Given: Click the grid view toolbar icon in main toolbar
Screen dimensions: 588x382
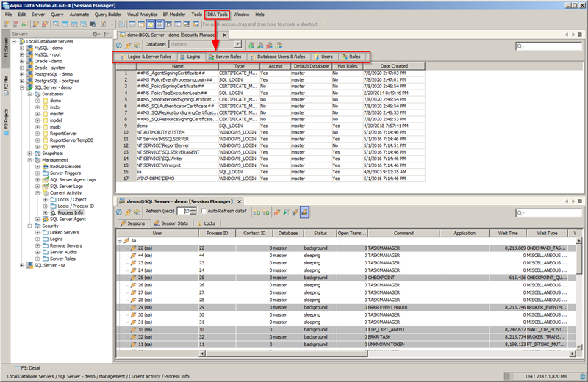Looking at the screenshot, I should (x=159, y=24).
